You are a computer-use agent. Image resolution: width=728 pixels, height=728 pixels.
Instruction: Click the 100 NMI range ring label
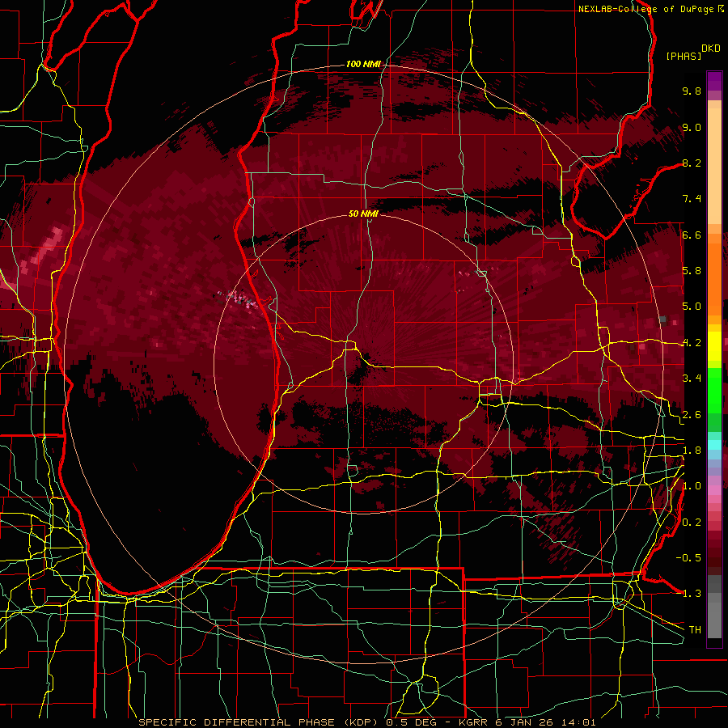click(363, 64)
